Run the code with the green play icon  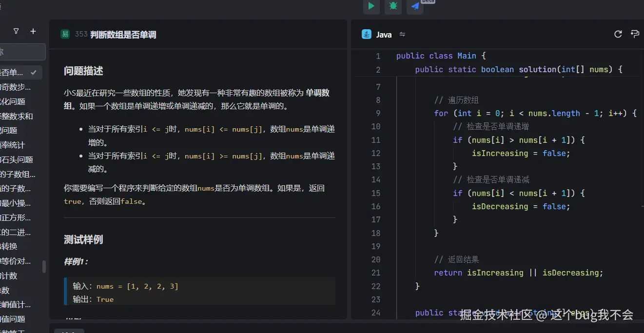(371, 7)
